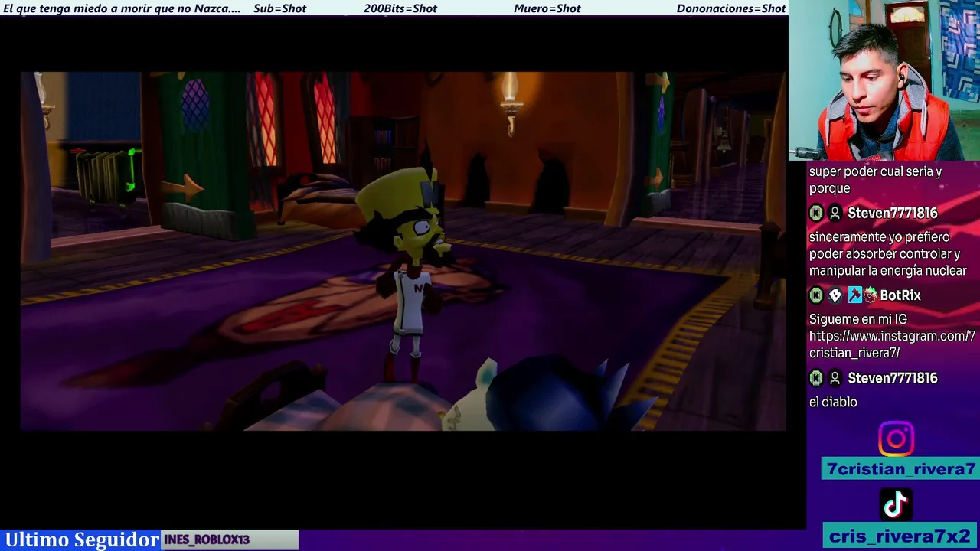This screenshot has width=980, height=551.
Task: Click Kick badge above 'el diablo' message
Action: [816, 378]
